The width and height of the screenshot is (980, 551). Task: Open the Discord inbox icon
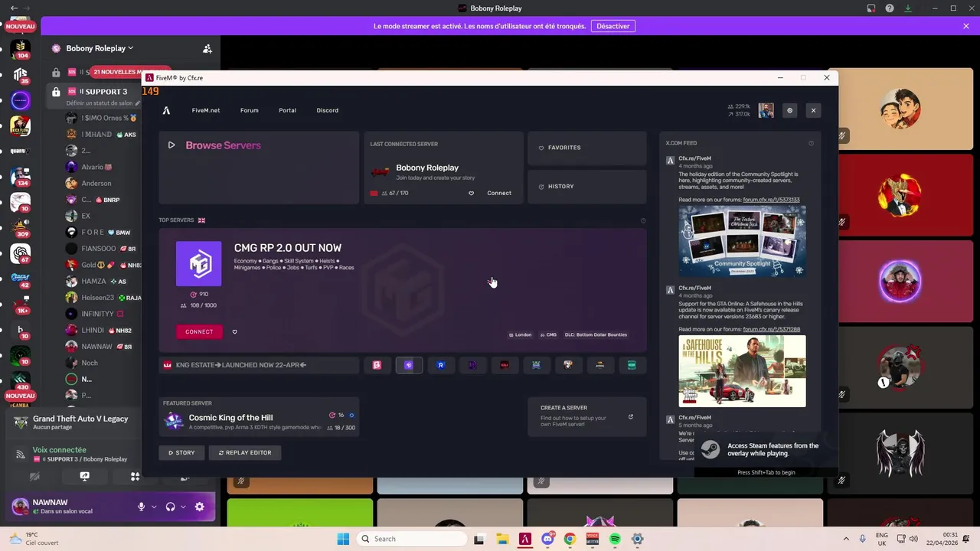pyautogui.click(x=871, y=8)
